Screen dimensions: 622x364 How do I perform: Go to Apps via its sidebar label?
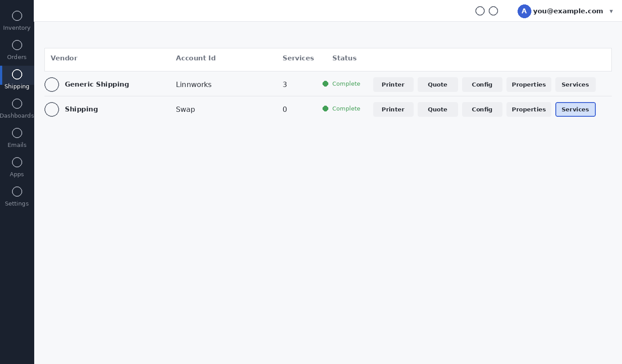(x=17, y=174)
